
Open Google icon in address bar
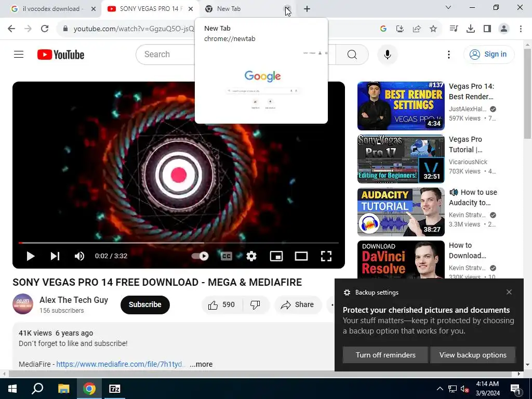383,29
